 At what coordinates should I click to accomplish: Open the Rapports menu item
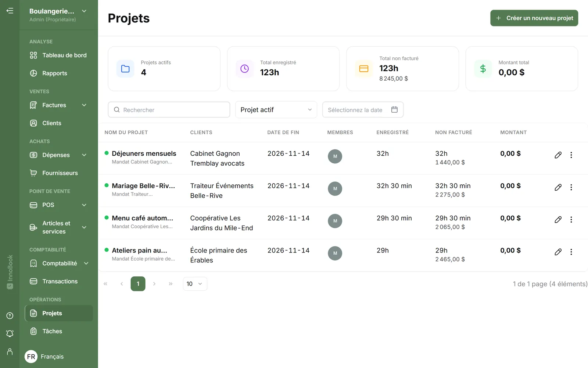tap(59, 73)
